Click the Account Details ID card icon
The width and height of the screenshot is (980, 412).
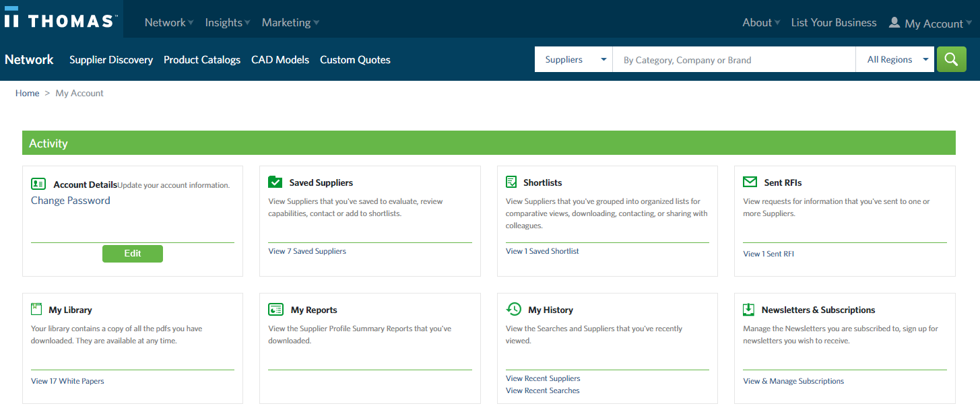38,184
